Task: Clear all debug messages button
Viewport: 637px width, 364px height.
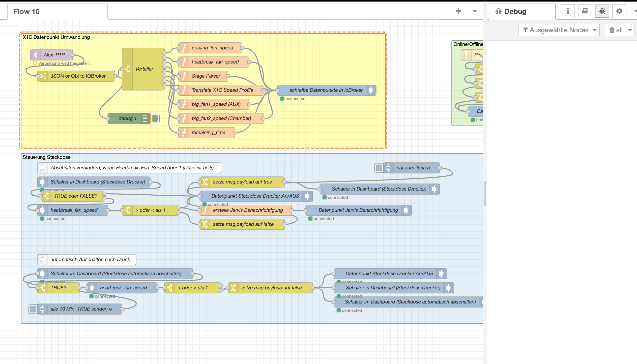Action: [x=616, y=30]
